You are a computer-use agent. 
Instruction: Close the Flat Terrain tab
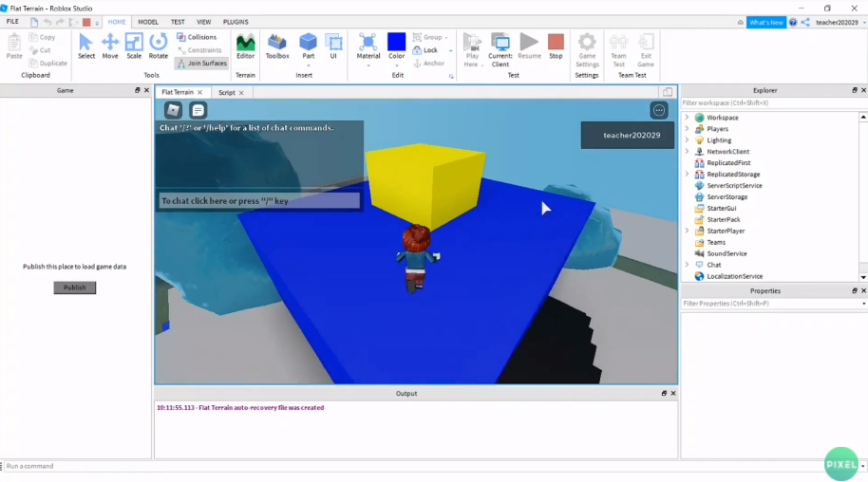199,92
